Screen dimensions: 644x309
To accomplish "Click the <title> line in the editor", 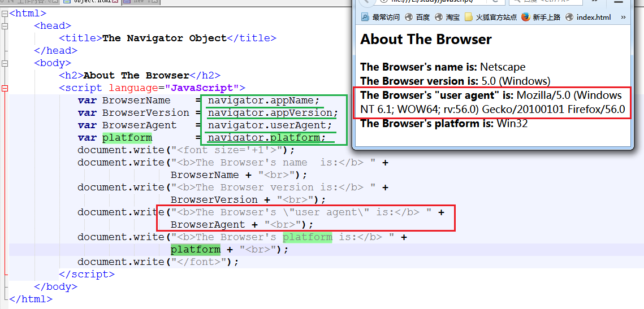I will (167, 38).
